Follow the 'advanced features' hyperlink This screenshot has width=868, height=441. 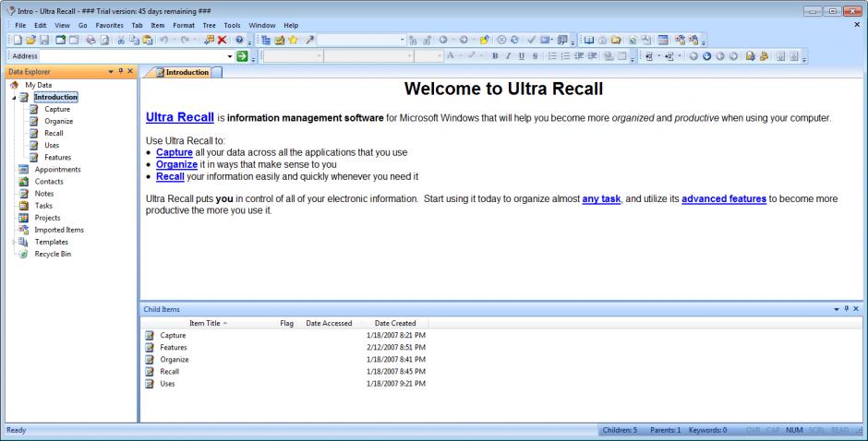pos(724,198)
